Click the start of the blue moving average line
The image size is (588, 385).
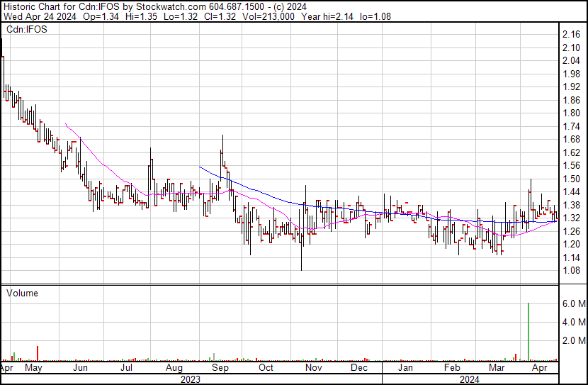point(200,167)
